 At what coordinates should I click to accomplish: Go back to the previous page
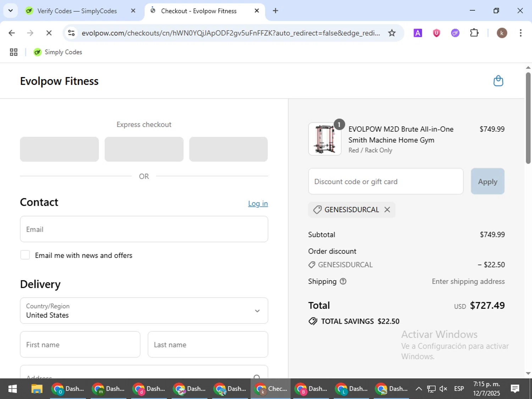12,33
